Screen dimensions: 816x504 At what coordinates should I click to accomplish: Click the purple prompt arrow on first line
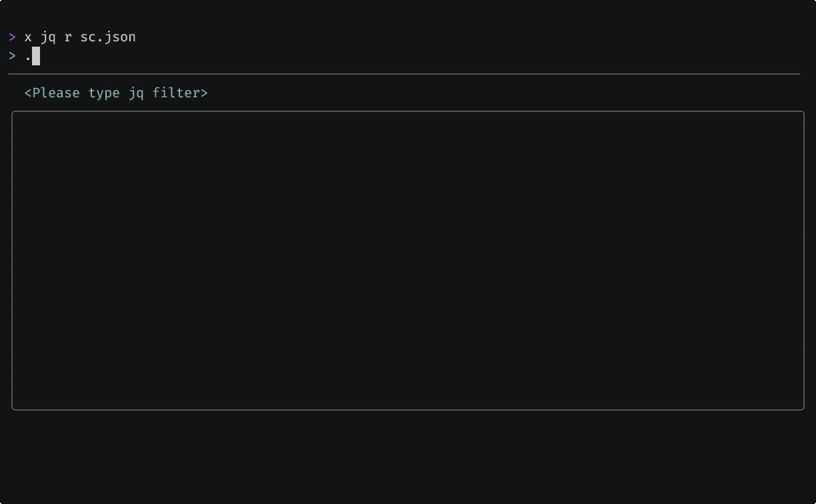click(x=12, y=37)
